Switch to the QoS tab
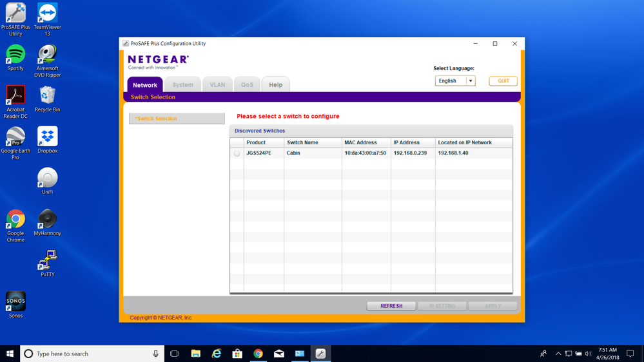 (x=247, y=85)
